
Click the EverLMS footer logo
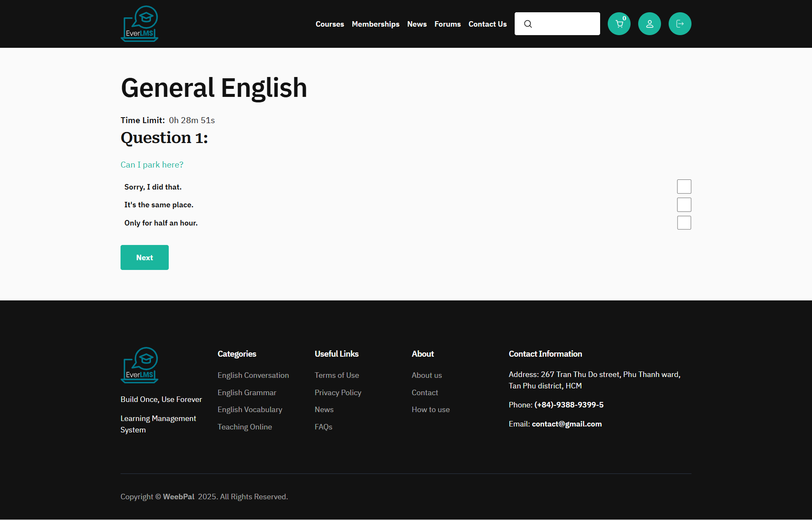[140, 365]
